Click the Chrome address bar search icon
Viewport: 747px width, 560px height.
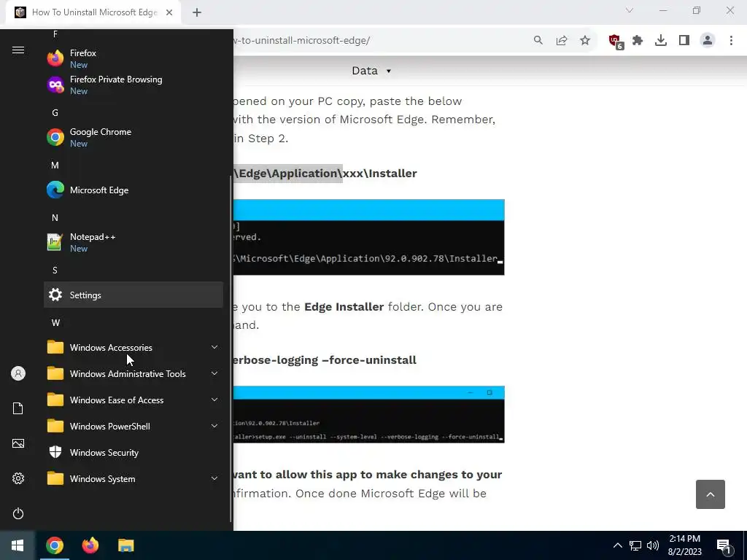click(538, 41)
